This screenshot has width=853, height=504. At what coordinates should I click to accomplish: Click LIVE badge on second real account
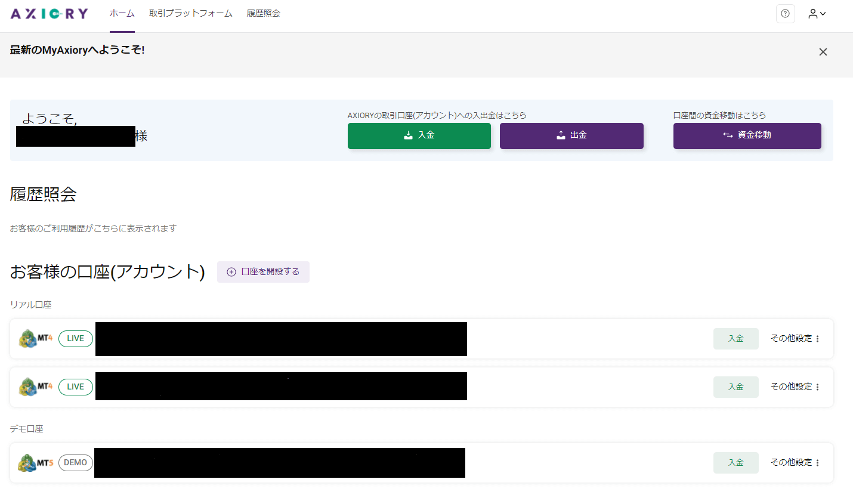coord(76,386)
